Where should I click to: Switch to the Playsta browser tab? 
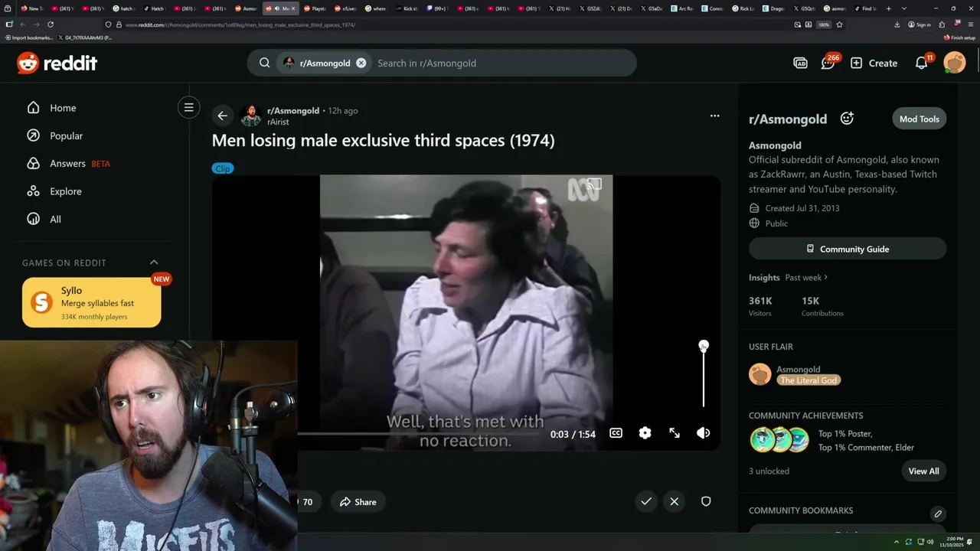pos(315,8)
